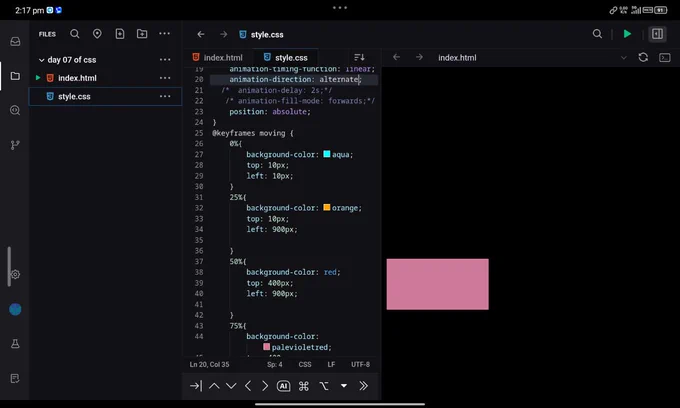The image size is (680, 408).
Task: Toggle the split preview panel layout
Action: tap(657, 34)
